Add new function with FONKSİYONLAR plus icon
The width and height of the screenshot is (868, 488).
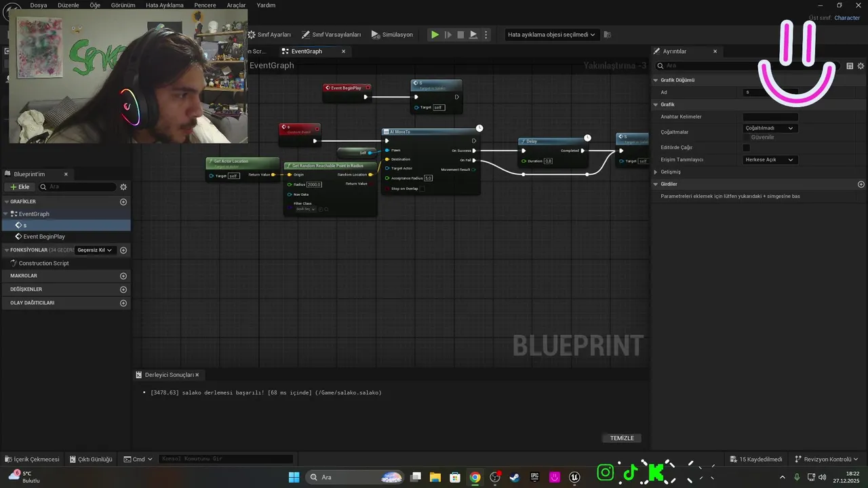pos(123,250)
